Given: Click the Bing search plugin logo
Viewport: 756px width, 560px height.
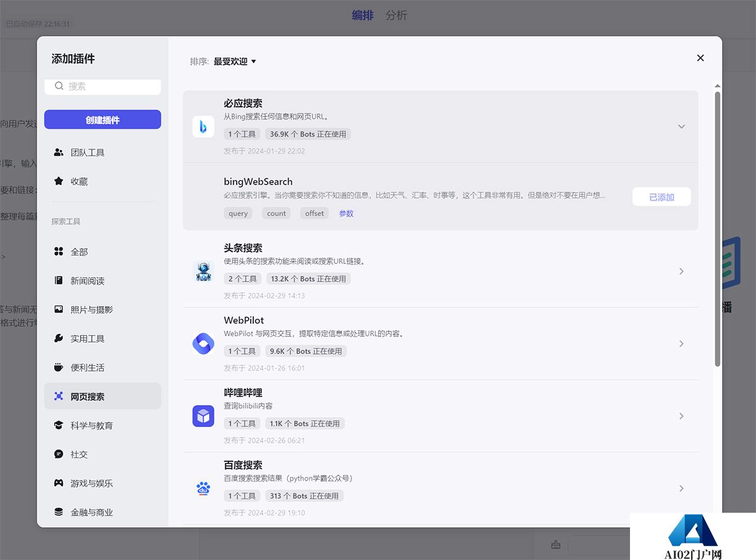Looking at the screenshot, I should 203,127.
